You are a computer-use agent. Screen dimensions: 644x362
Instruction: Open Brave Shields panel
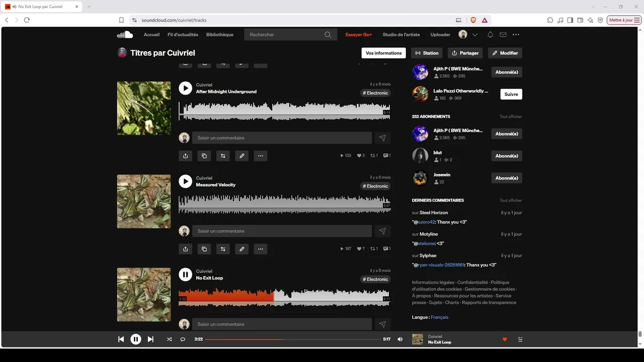(x=473, y=20)
